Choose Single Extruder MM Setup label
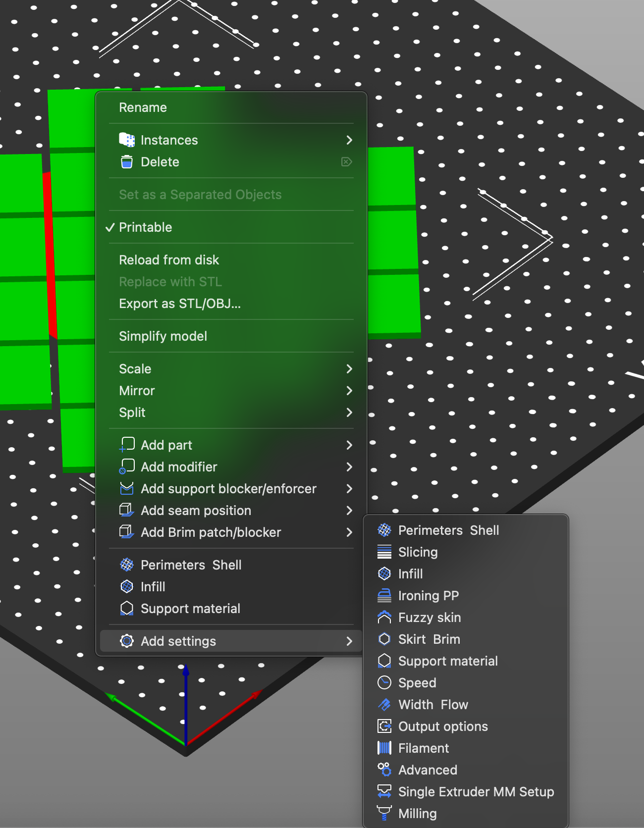 point(476,792)
